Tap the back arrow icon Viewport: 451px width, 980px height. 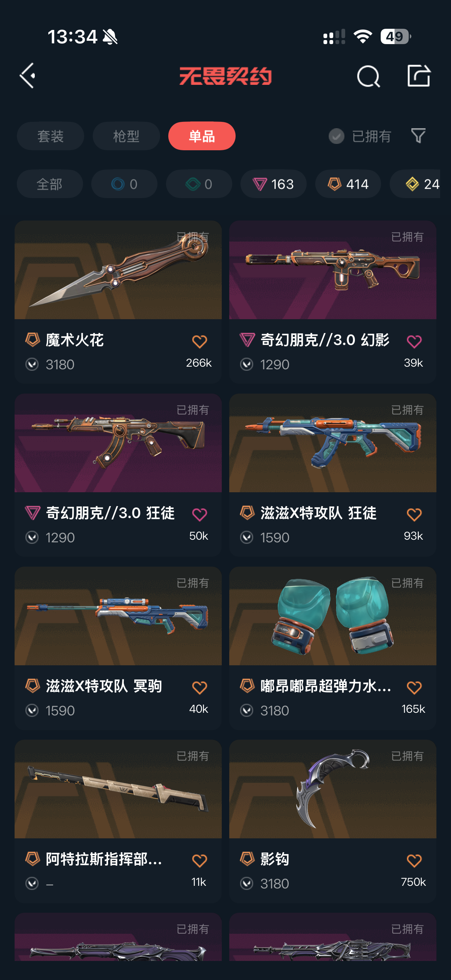pos(28,76)
